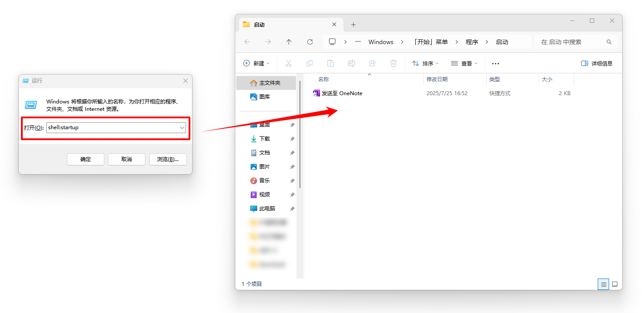Click the Paste clipboard icon
The image size is (644, 313).
[331, 63]
